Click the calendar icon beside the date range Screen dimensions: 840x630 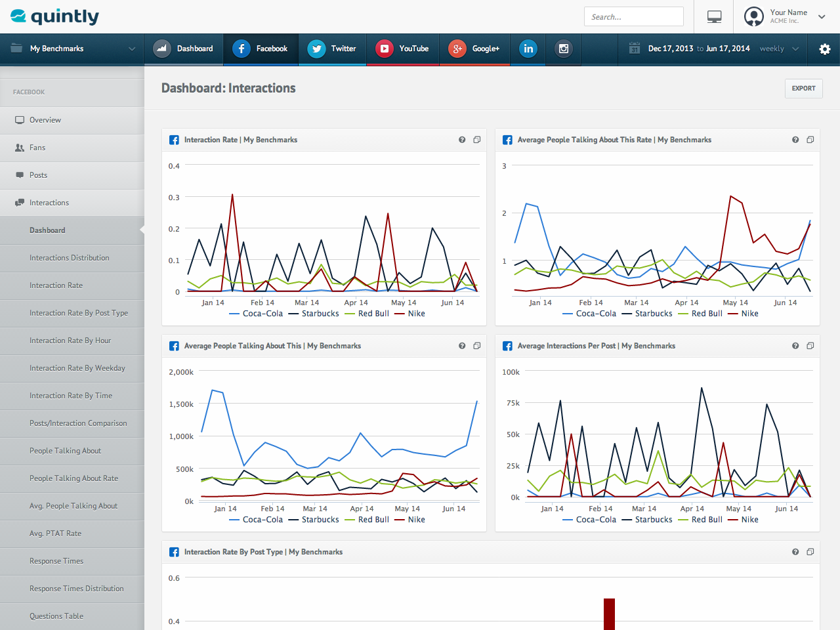pos(635,49)
